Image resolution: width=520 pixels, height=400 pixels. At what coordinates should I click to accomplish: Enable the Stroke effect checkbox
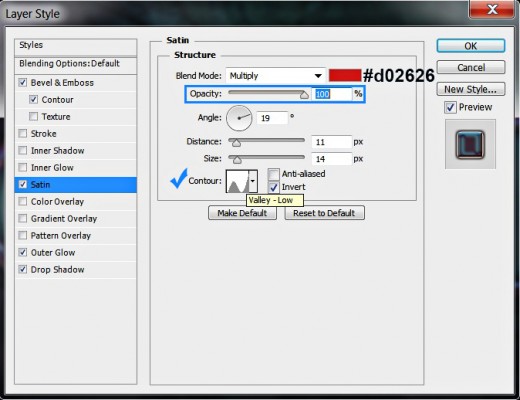click(23, 134)
